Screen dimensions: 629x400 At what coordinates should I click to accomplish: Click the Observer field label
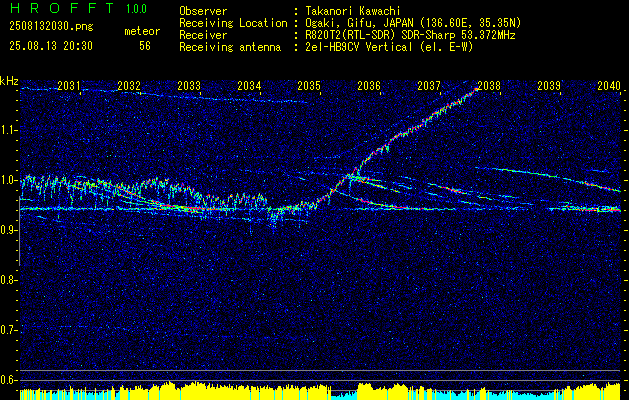tap(203, 11)
